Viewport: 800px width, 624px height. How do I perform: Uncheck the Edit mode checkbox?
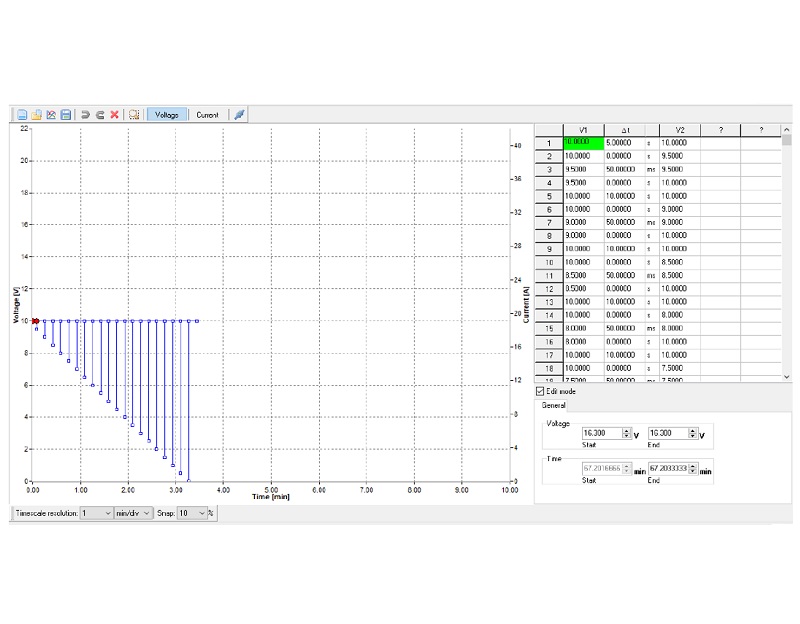[541, 391]
